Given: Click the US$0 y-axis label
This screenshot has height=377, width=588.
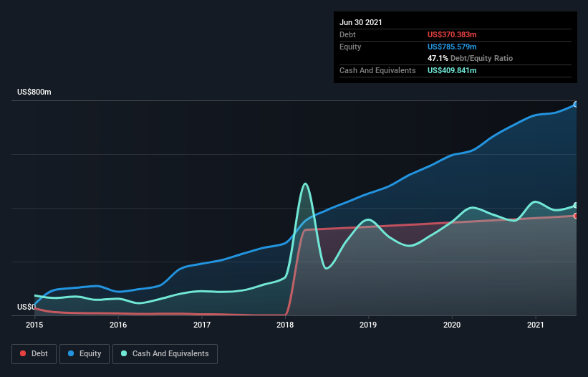Looking at the screenshot, I should [x=26, y=307].
